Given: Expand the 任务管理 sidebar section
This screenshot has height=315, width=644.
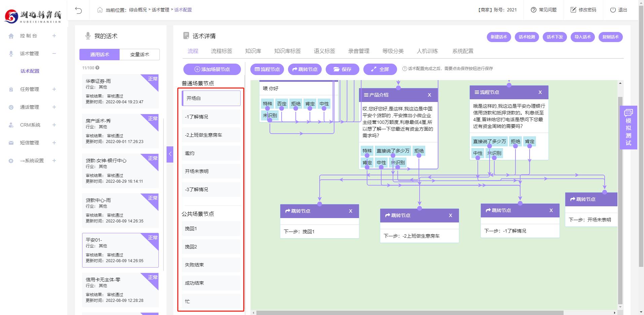Looking at the screenshot, I should tap(54, 89).
